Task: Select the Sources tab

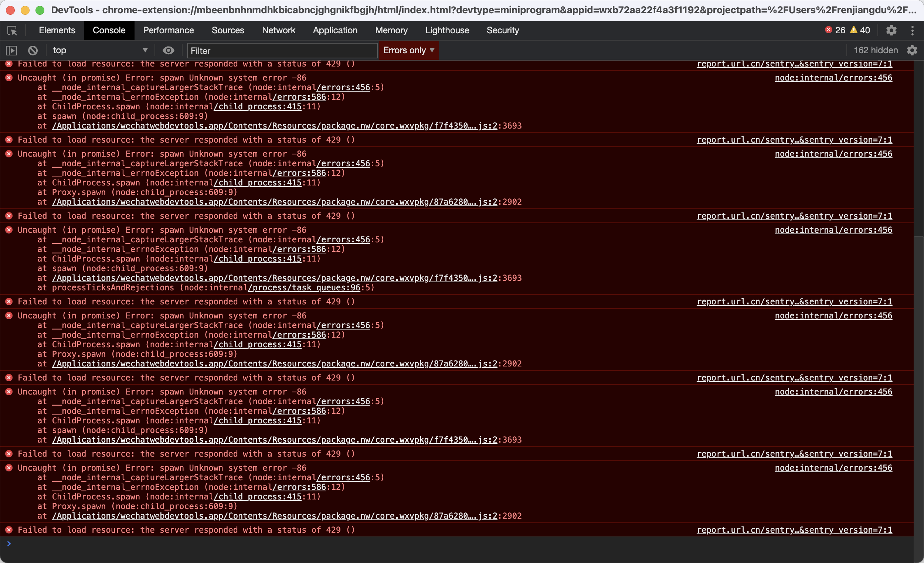Action: coord(228,30)
